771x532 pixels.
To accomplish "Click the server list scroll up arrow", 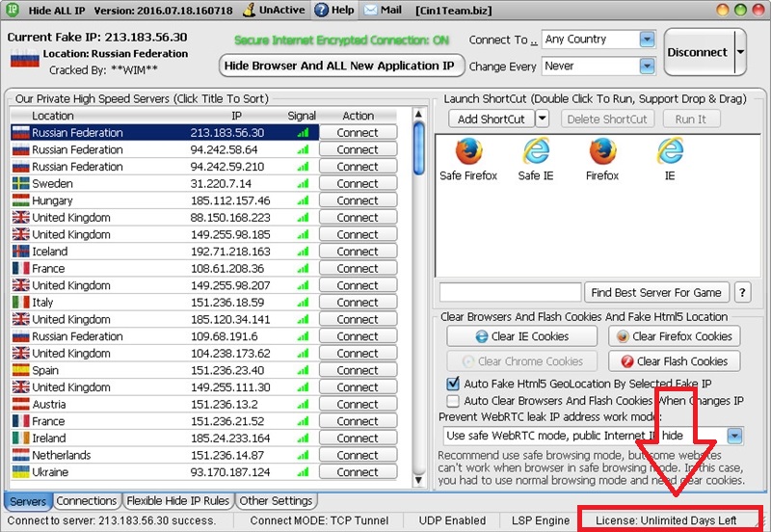I will [x=418, y=115].
